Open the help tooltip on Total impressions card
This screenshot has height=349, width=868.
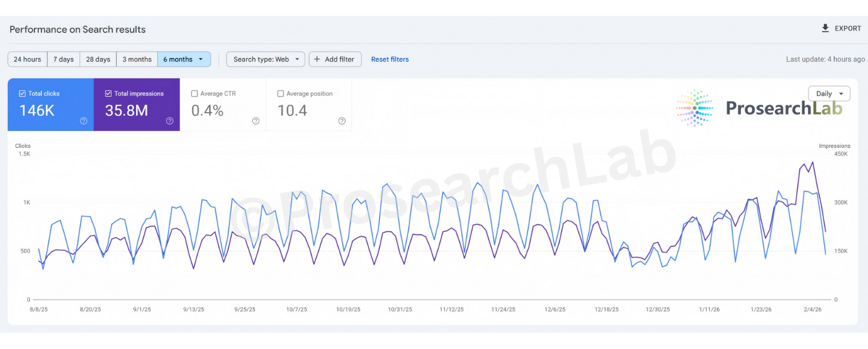(x=169, y=120)
